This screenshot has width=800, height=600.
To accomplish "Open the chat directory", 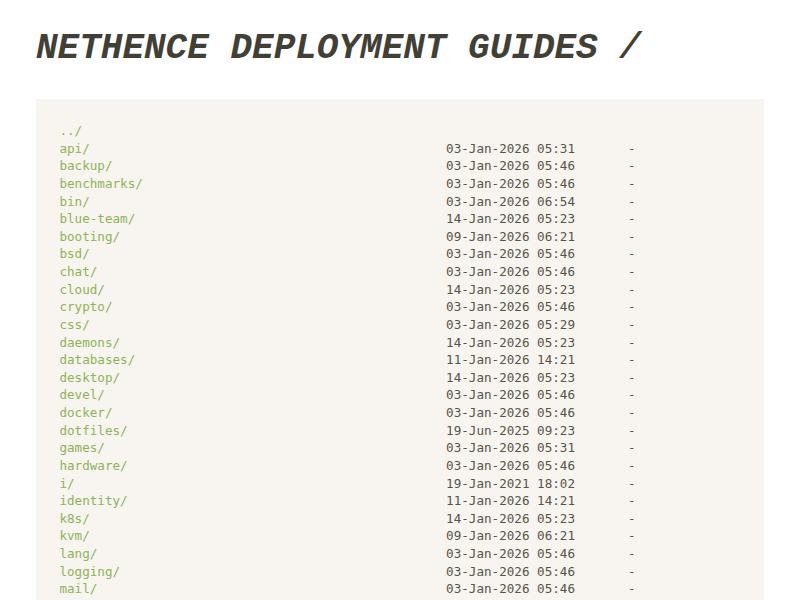I will tap(75, 271).
